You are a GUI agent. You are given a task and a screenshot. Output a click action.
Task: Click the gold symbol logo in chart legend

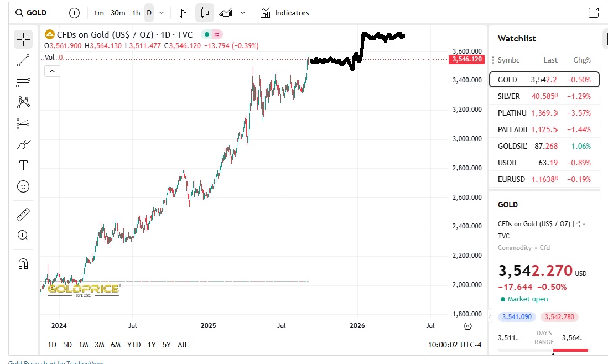click(50, 34)
